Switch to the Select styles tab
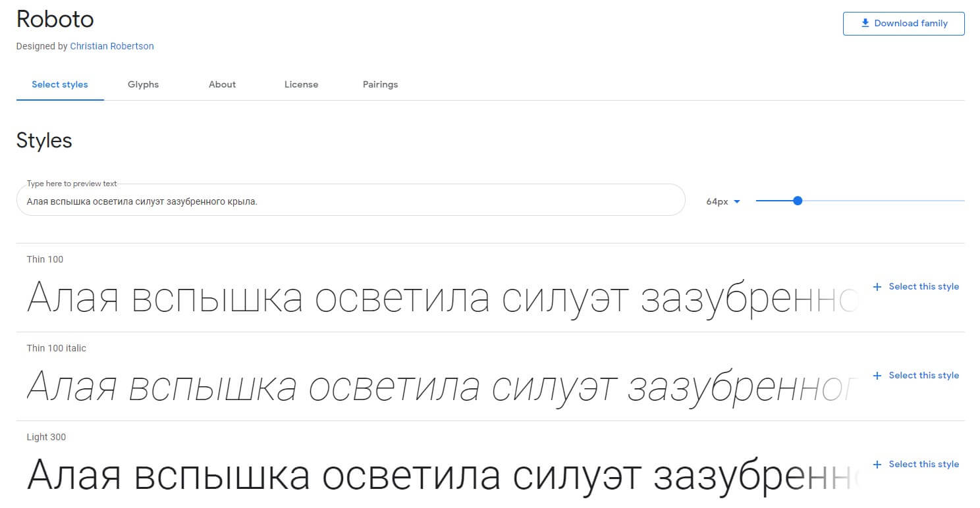Screen dimensions: 980x508 pos(60,84)
